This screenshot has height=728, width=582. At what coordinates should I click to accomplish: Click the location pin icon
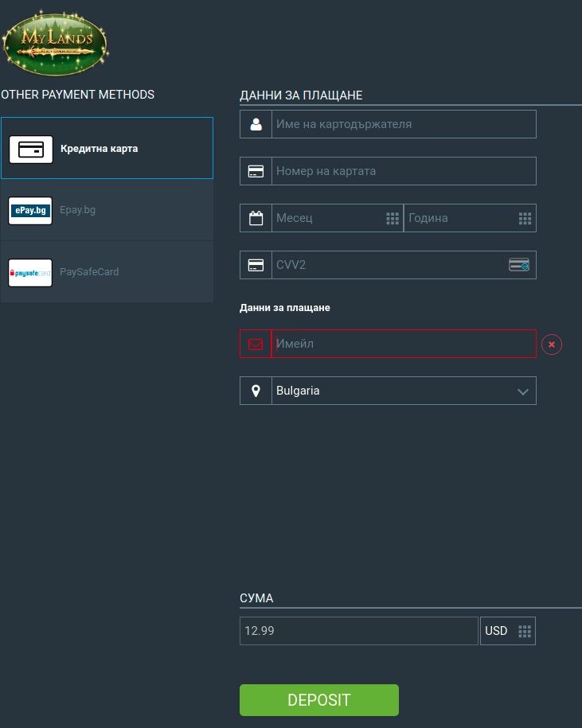[256, 391]
